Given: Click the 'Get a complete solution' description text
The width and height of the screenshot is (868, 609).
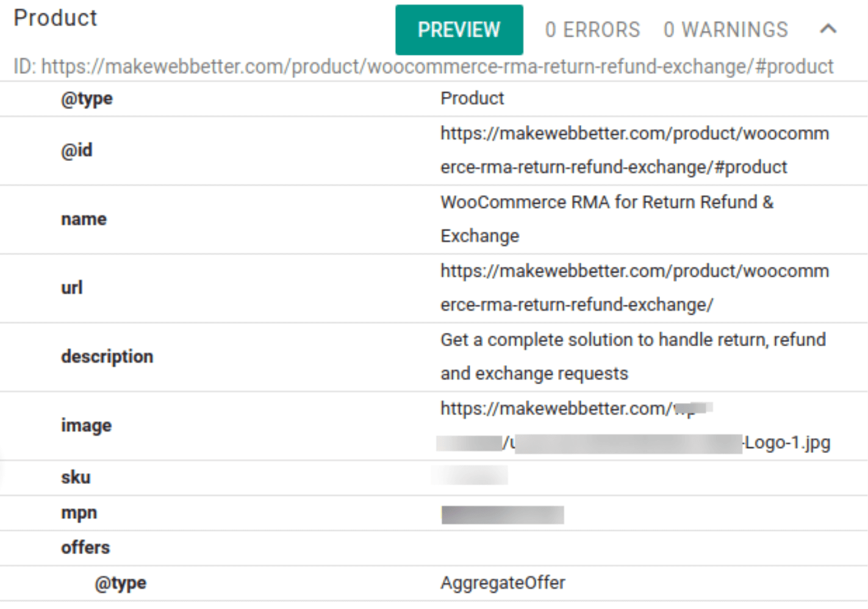Looking at the screenshot, I should (633, 357).
